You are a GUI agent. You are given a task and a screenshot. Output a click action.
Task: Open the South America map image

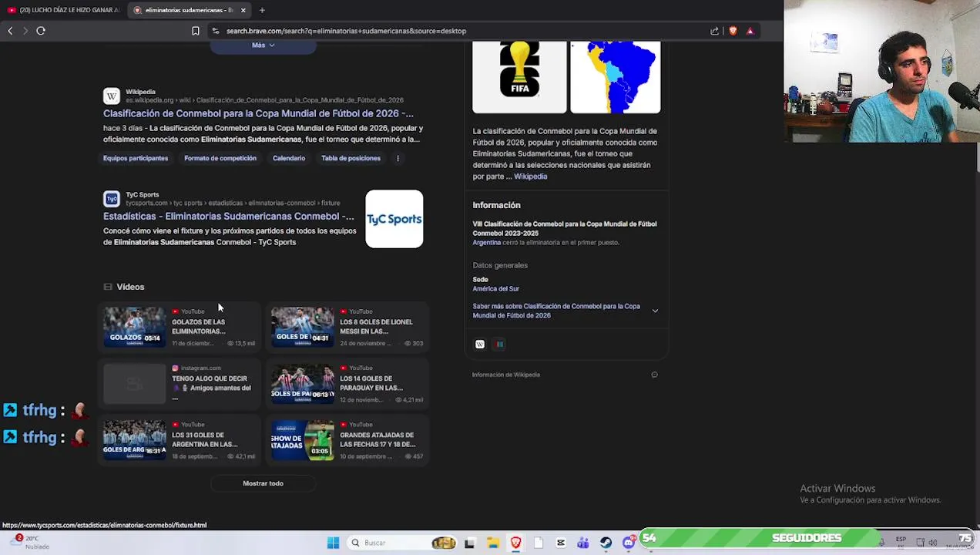(x=615, y=76)
